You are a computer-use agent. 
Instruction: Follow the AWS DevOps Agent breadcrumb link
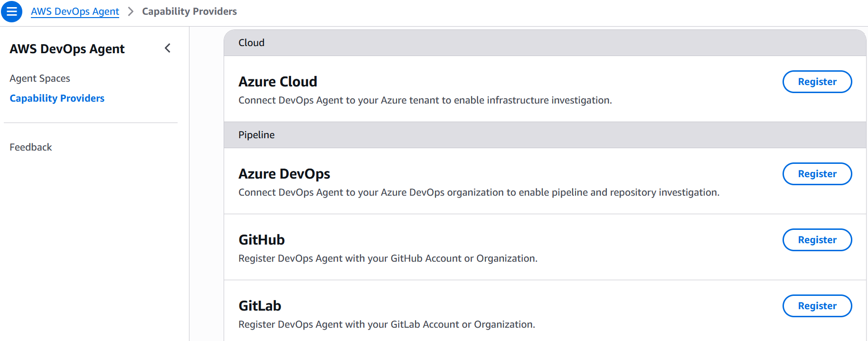coord(75,11)
